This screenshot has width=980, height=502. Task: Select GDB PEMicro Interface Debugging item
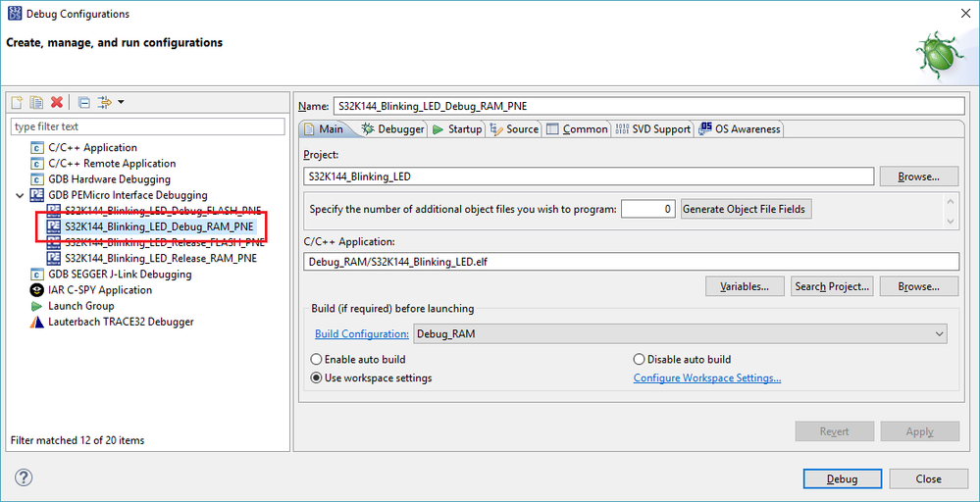click(128, 195)
